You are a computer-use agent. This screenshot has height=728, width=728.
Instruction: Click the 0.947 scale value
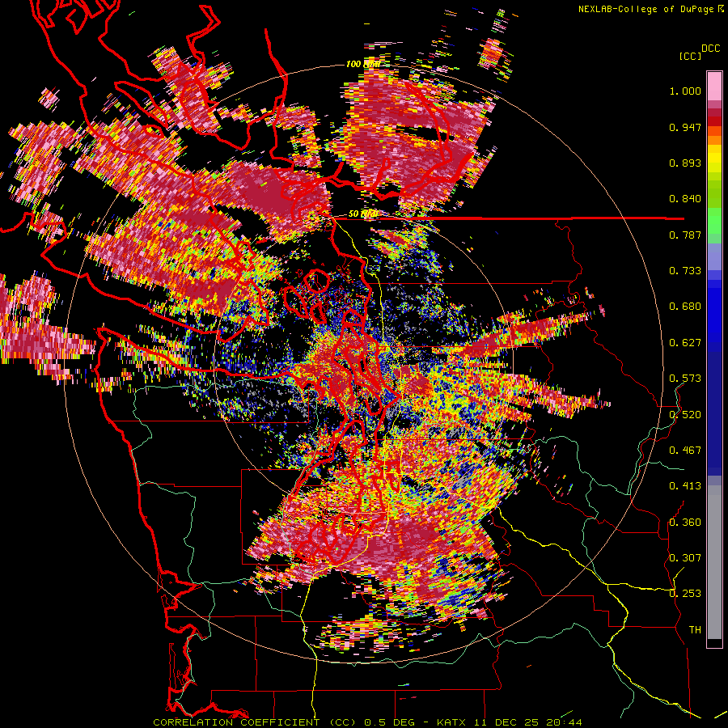tap(685, 127)
